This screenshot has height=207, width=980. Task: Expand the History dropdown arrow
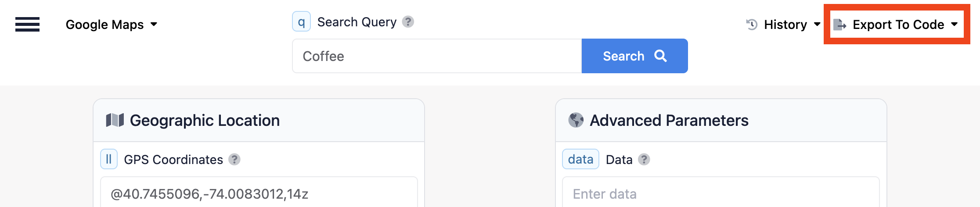[817, 25]
